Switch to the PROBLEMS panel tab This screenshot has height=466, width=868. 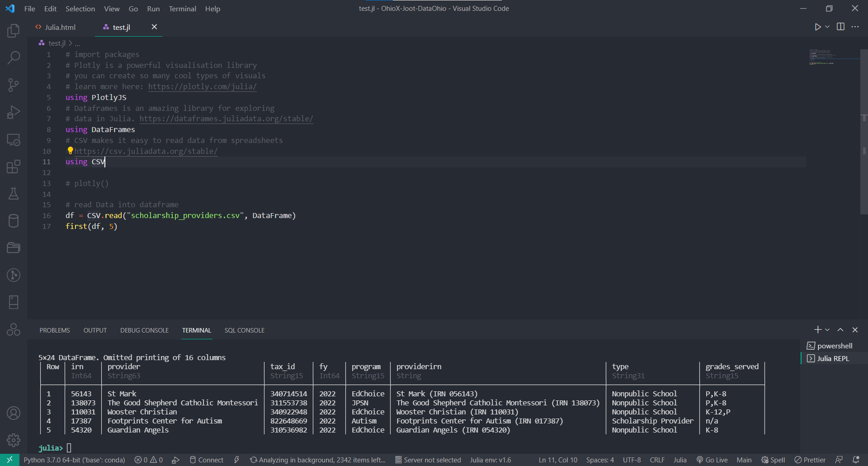click(x=55, y=330)
